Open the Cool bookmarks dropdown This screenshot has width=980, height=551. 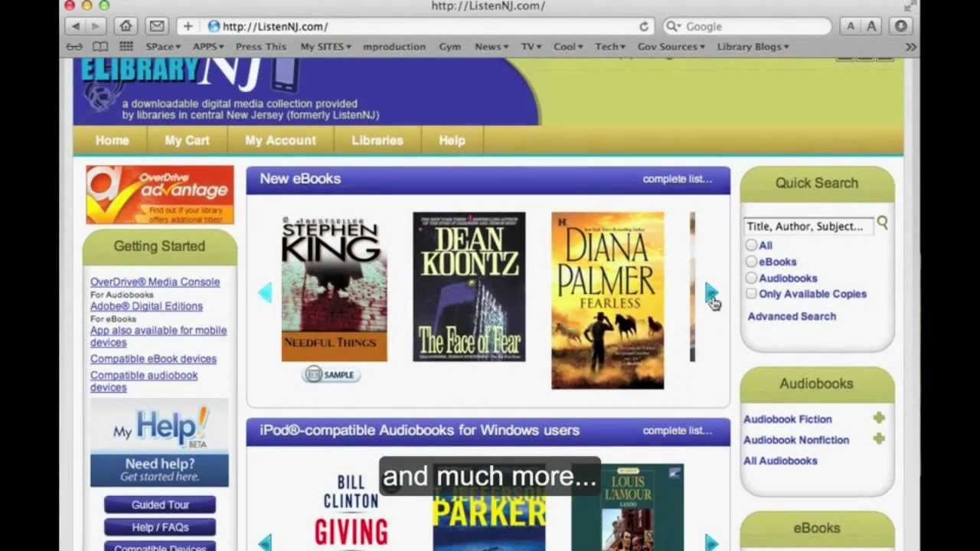(568, 47)
